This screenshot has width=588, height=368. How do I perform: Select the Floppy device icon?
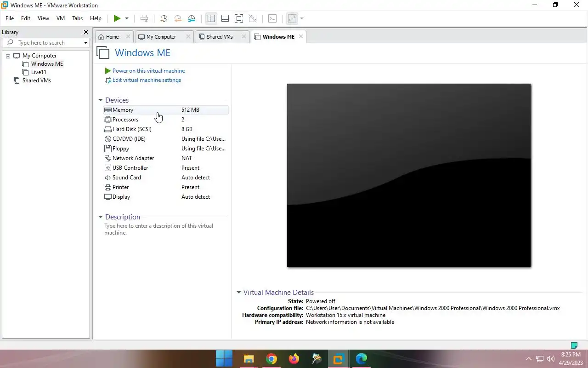pyautogui.click(x=108, y=149)
